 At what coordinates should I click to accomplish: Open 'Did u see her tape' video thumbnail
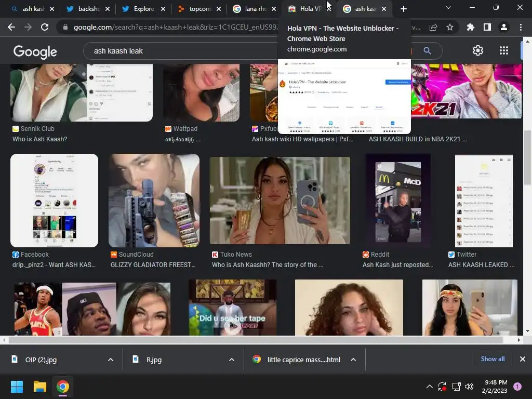(x=233, y=308)
